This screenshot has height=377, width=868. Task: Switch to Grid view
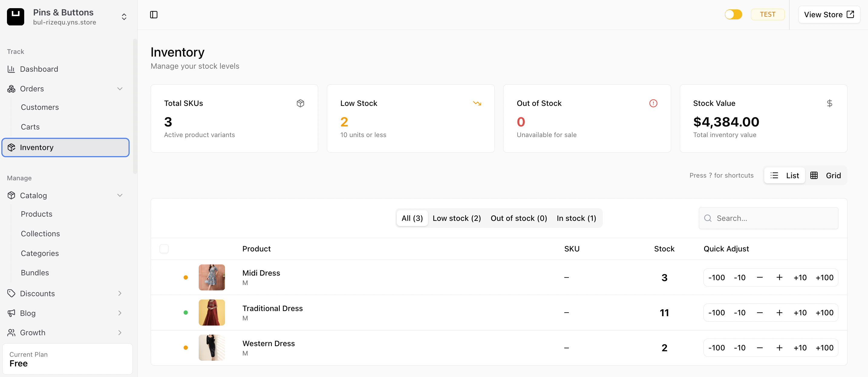(826, 175)
